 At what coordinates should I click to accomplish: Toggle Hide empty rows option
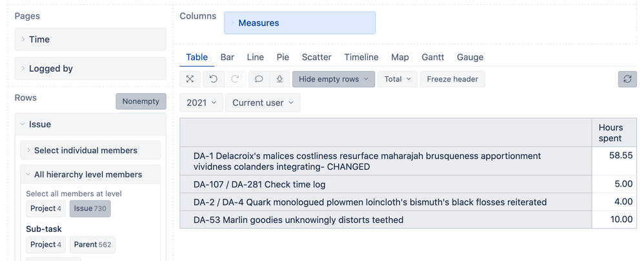pyautogui.click(x=334, y=79)
